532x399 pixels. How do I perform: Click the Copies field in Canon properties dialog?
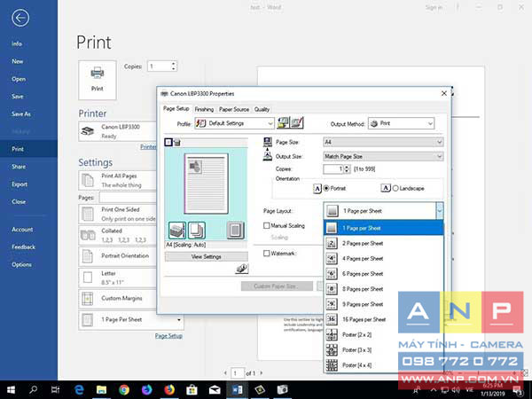[x=333, y=169]
